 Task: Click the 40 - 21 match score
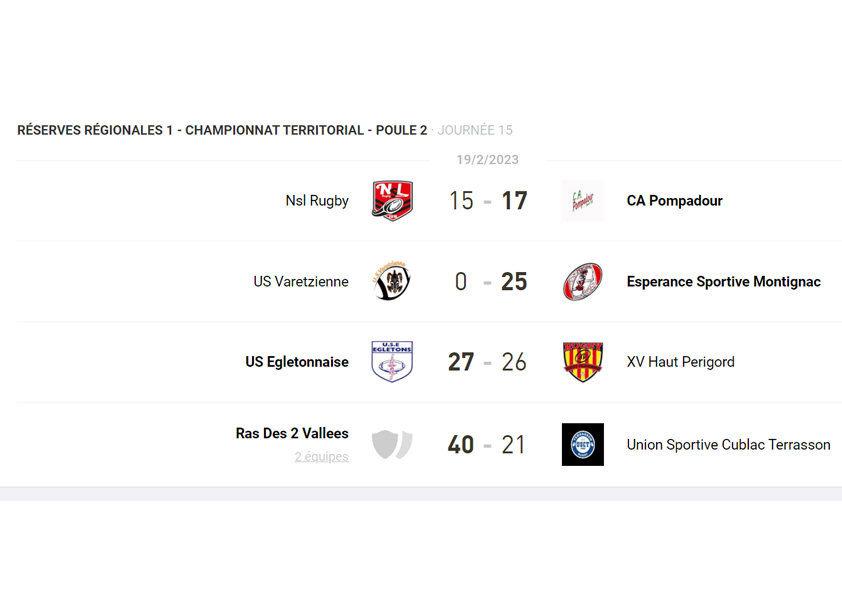click(487, 444)
